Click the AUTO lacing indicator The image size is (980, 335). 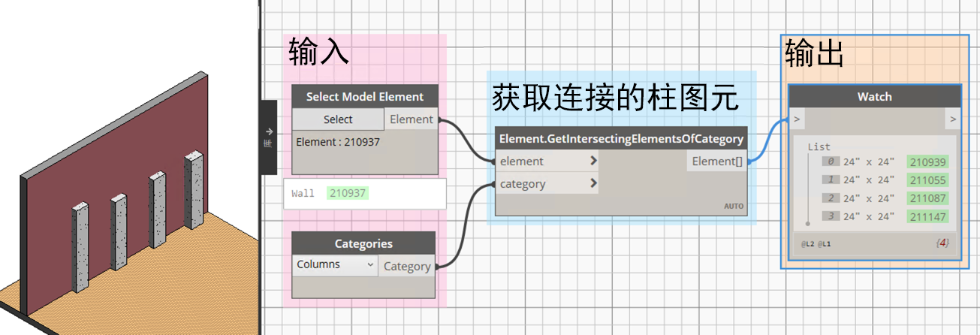(x=734, y=206)
